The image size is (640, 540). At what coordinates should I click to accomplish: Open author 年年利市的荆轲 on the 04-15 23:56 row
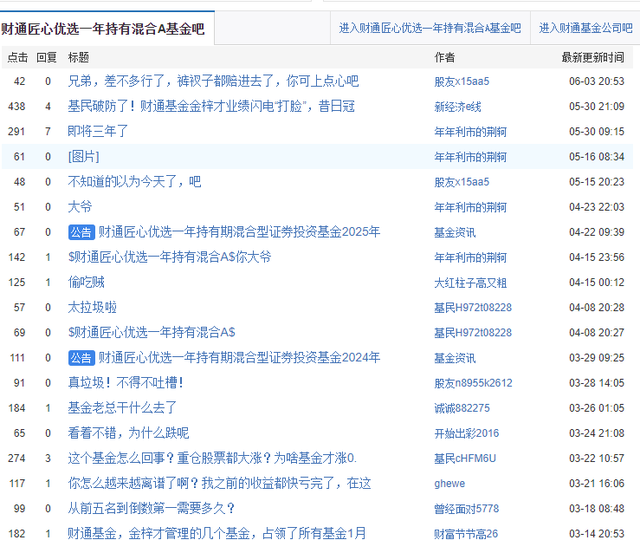[x=471, y=258]
